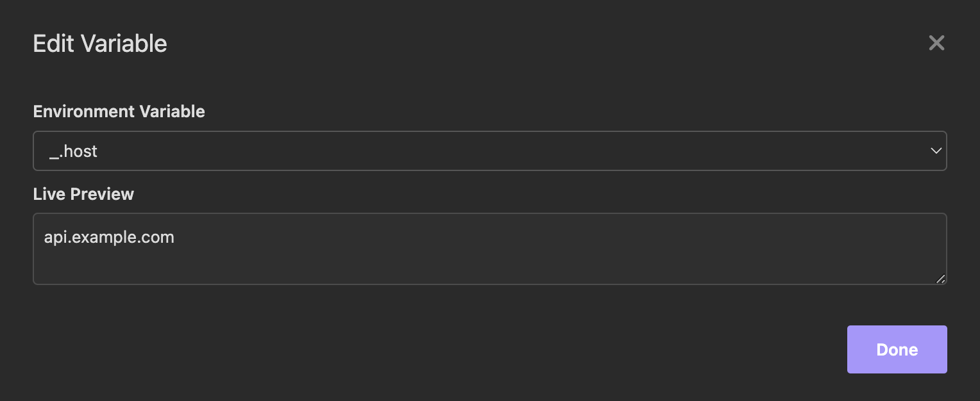The height and width of the screenshot is (401, 980).
Task: Click the Environment Variable label
Action: pos(119,111)
